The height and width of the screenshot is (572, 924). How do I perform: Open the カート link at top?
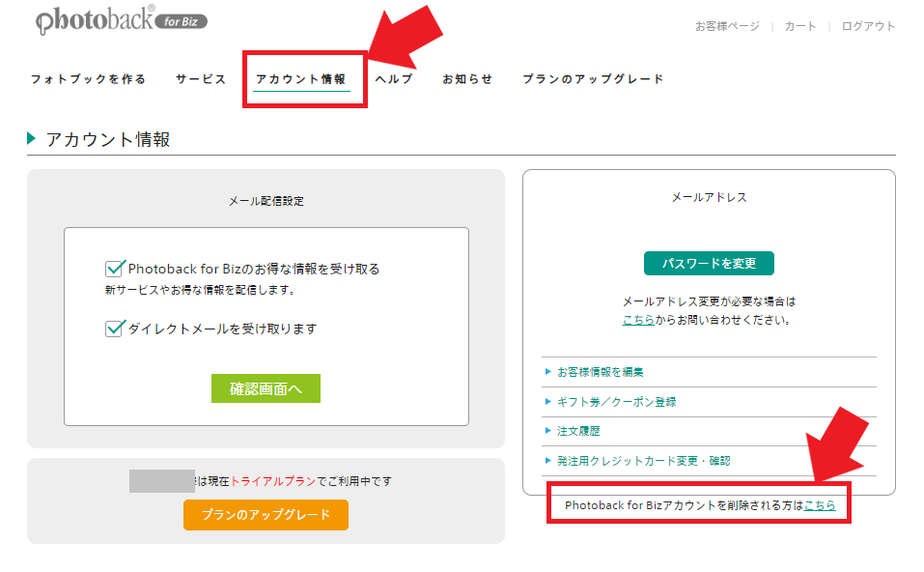coord(800,26)
